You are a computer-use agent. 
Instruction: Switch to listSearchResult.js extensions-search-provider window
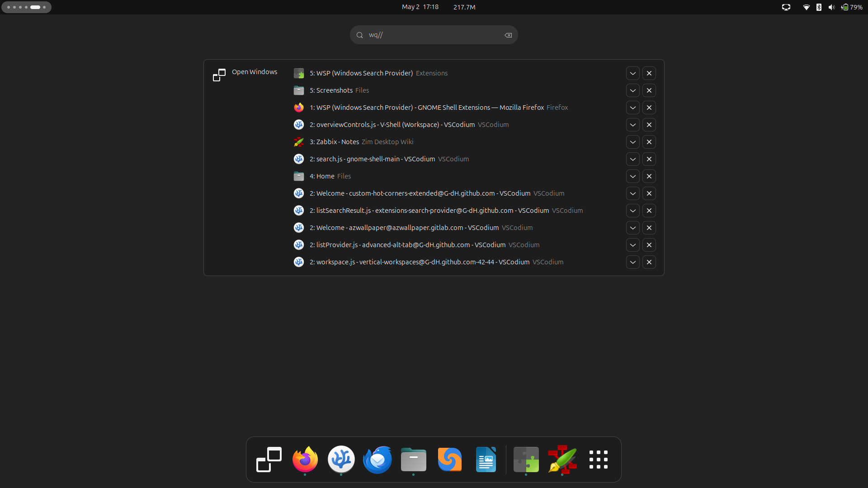tap(446, 211)
